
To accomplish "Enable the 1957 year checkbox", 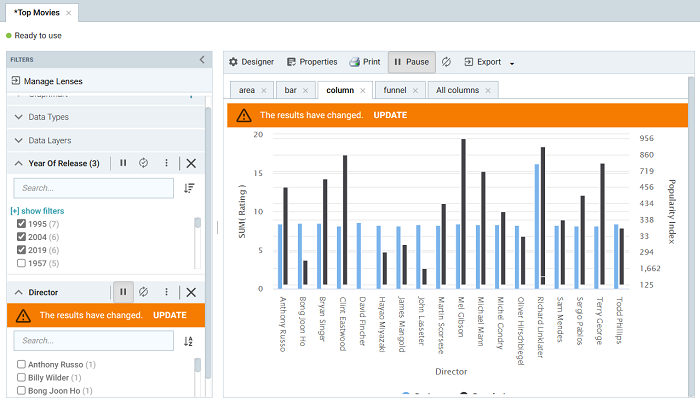I will point(22,263).
